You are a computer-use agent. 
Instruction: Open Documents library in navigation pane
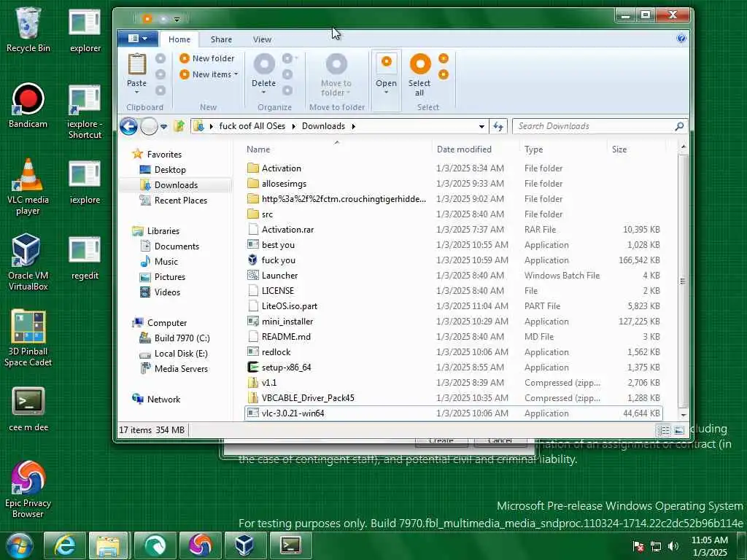[177, 246]
